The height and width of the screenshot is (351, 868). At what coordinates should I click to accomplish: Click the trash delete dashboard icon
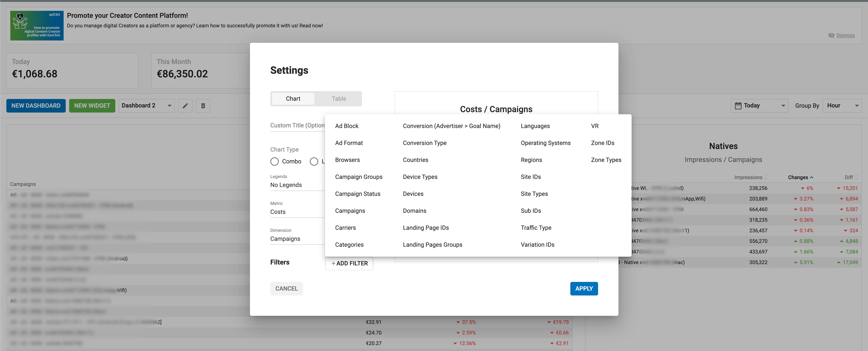203,106
